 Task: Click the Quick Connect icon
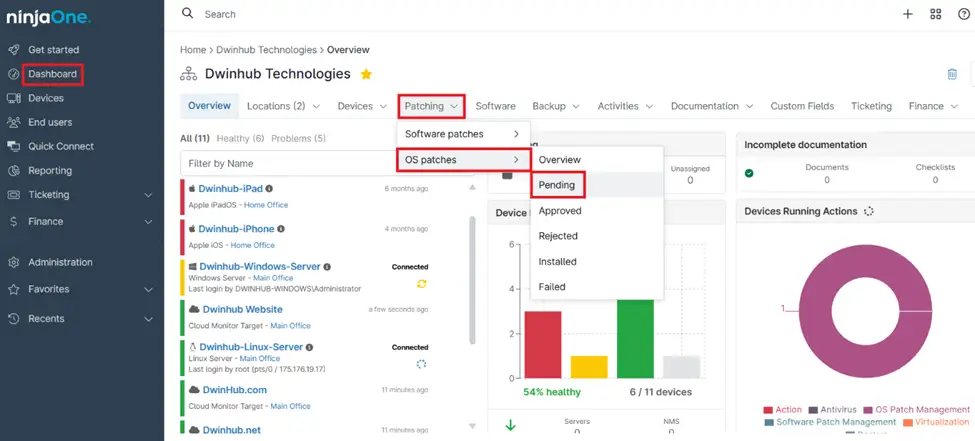14,146
